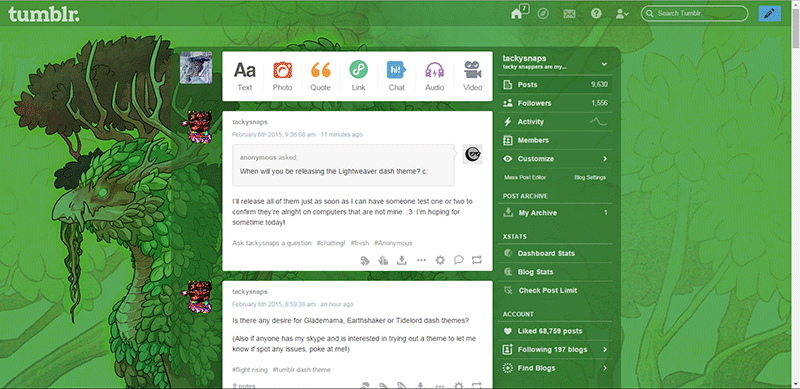Create a new Photo post

coord(282,76)
